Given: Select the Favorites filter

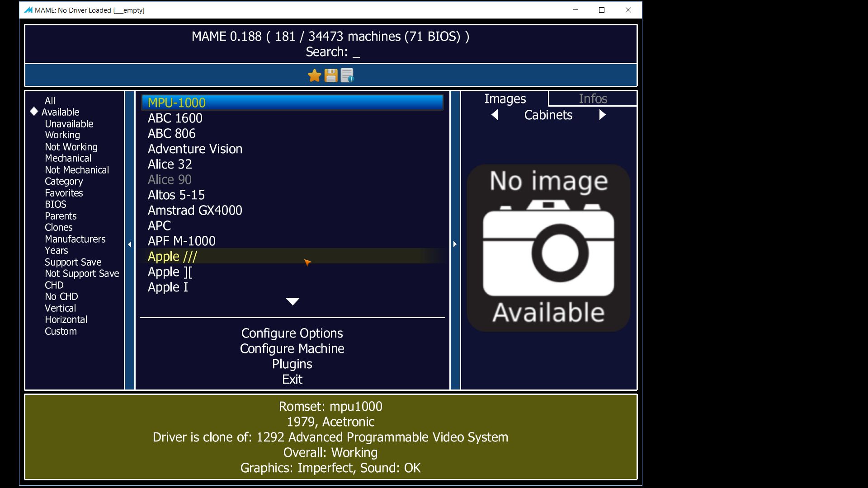Looking at the screenshot, I should [x=64, y=193].
